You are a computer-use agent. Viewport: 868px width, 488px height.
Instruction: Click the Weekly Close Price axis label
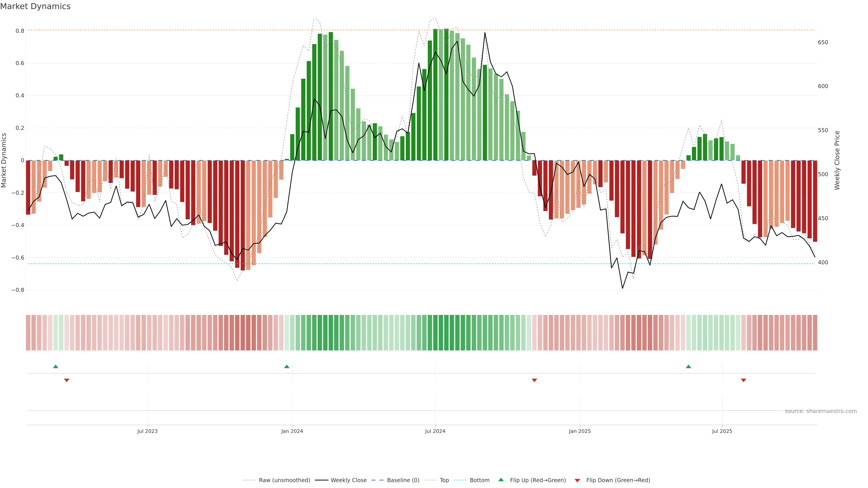click(x=837, y=160)
